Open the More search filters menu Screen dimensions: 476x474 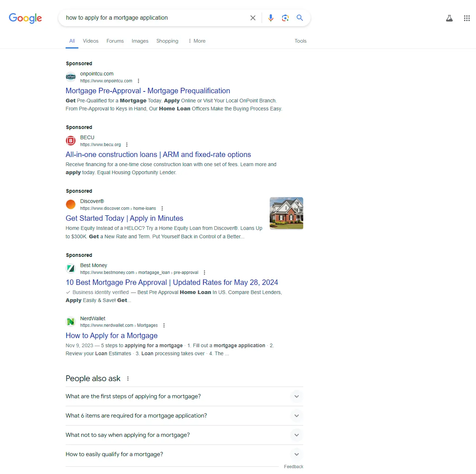click(x=197, y=41)
